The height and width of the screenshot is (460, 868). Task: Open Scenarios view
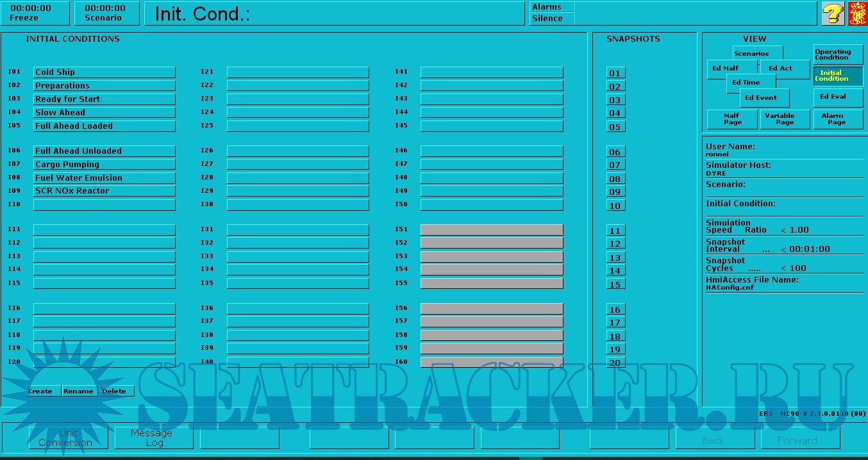757,53
